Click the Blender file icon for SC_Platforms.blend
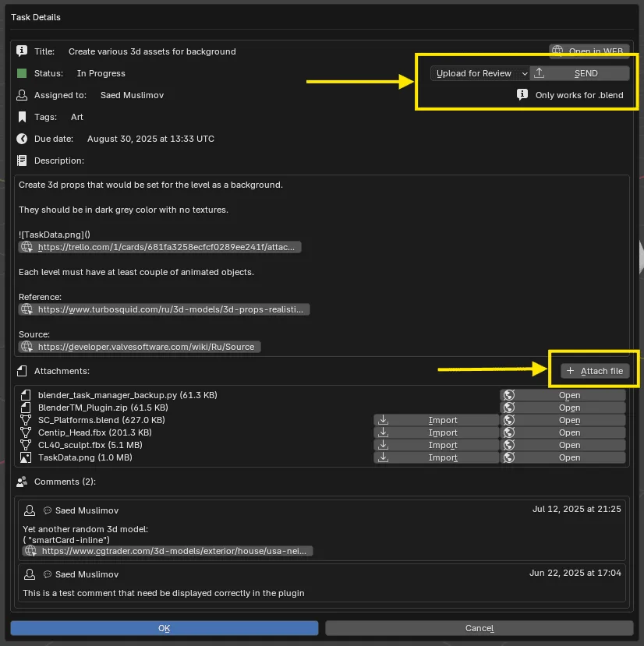 [24, 420]
